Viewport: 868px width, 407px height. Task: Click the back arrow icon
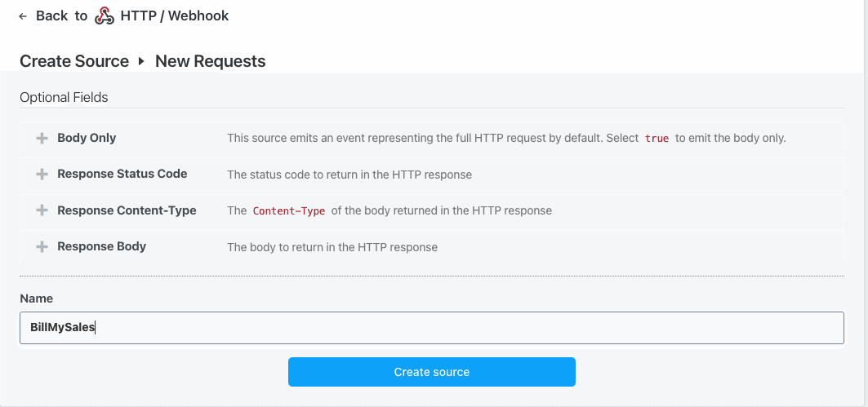(x=23, y=16)
